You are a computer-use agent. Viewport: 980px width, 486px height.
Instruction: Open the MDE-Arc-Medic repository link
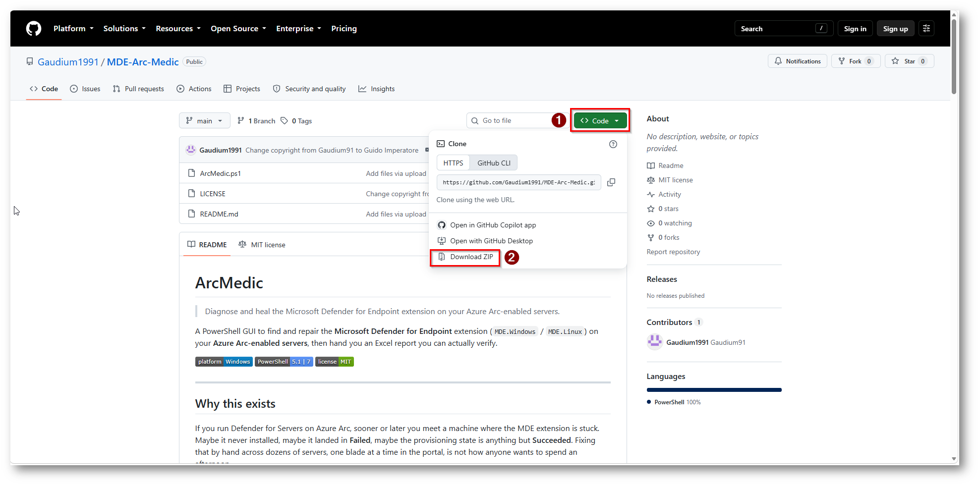(143, 62)
